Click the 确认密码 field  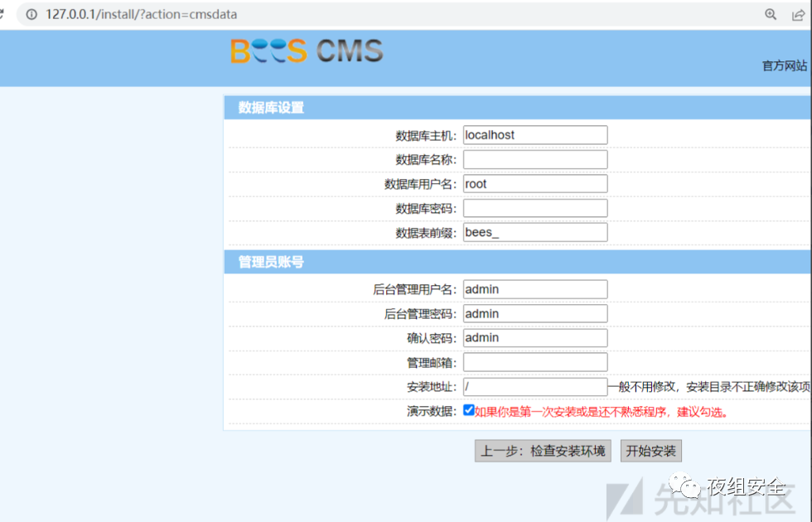[535, 338]
